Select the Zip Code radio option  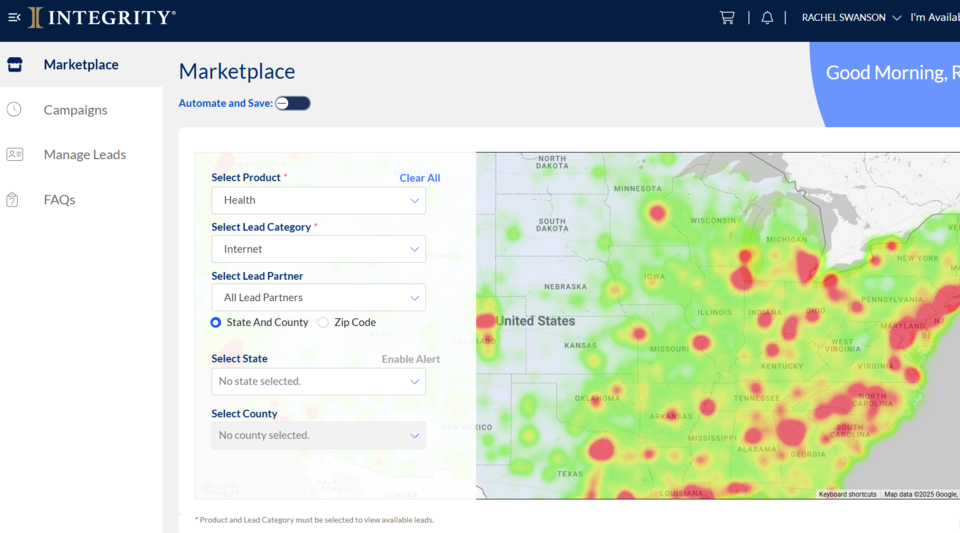tap(323, 322)
